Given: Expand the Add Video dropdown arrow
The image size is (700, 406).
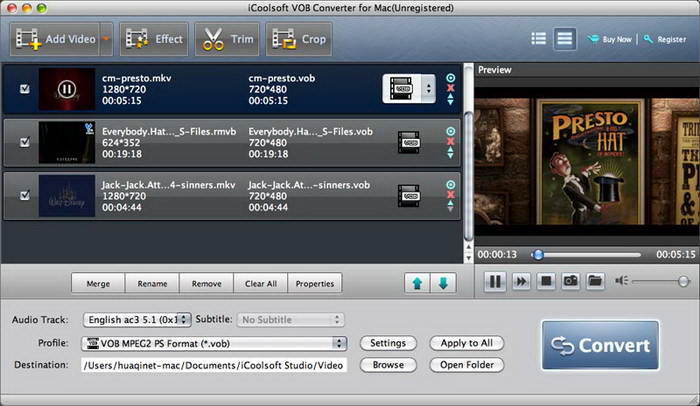Looking at the screenshot, I should pyautogui.click(x=106, y=39).
